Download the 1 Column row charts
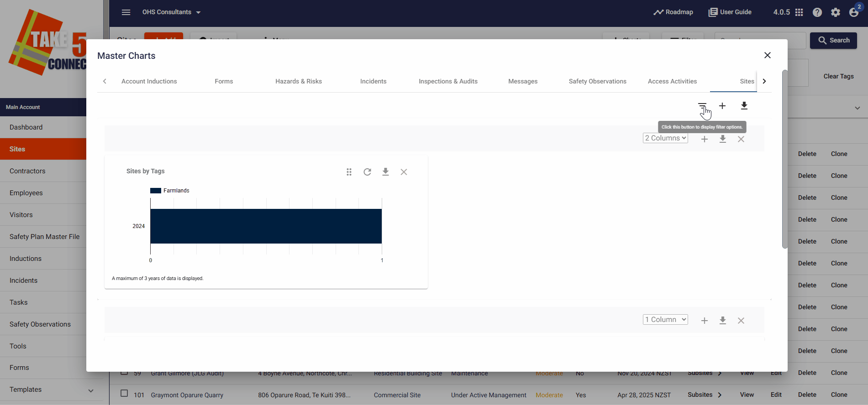 [x=723, y=321]
